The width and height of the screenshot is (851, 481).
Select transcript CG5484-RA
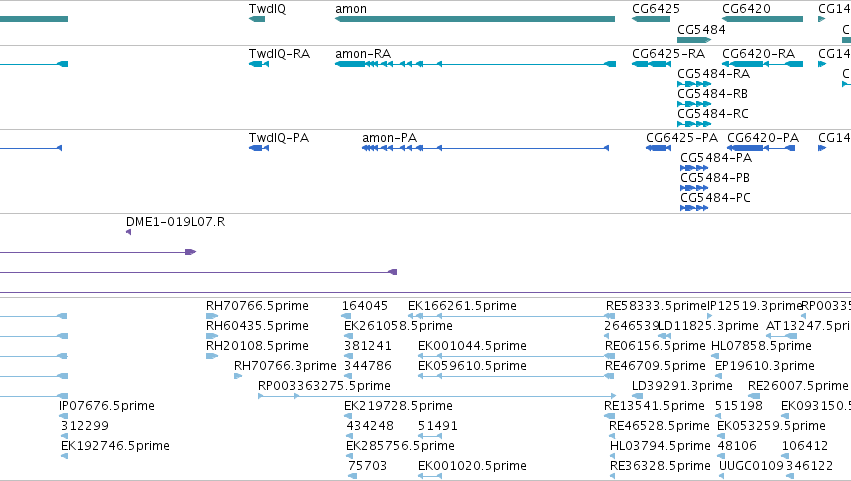point(694,84)
